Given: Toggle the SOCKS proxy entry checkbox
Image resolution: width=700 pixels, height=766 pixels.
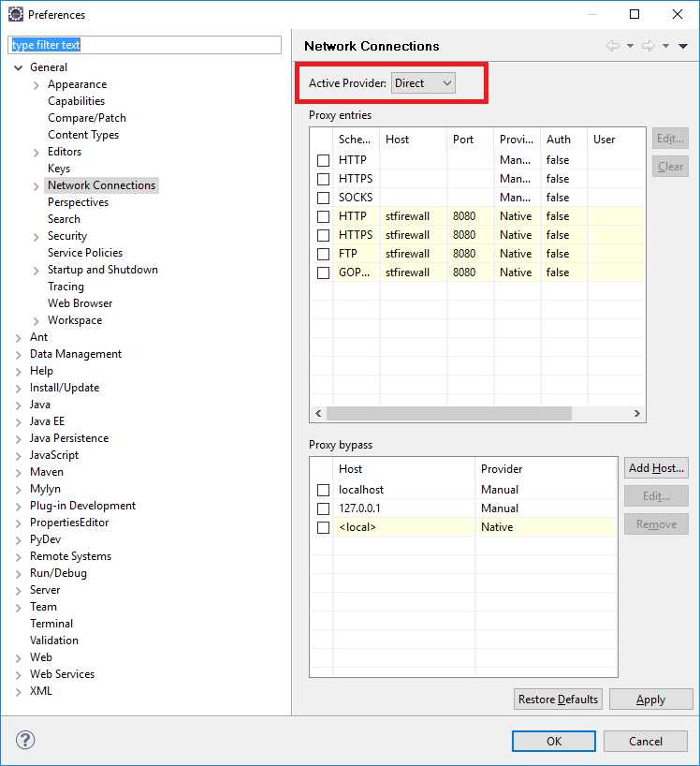Looking at the screenshot, I should coord(323,198).
